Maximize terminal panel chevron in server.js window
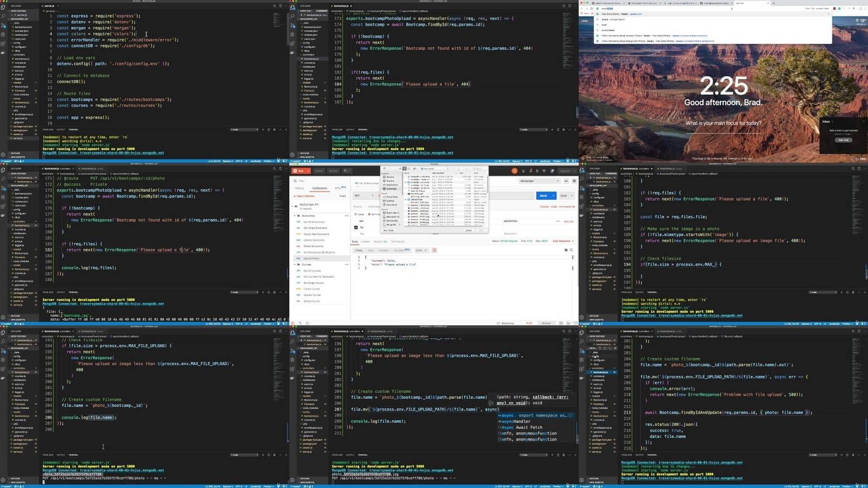This screenshot has height=488, width=868. [280, 129]
